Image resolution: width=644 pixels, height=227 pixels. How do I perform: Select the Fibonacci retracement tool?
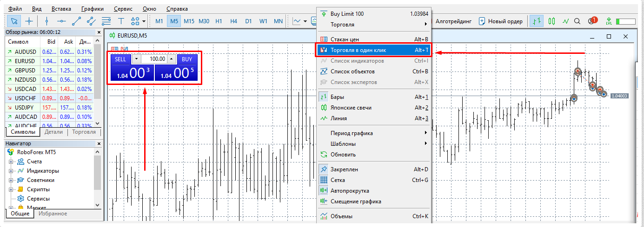tap(106, 21)
